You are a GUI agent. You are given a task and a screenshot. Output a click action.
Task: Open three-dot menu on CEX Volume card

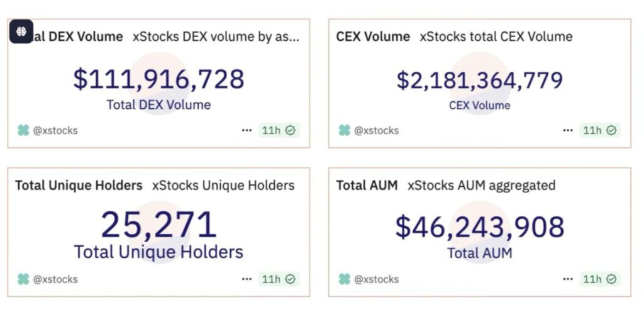[x=568, y=130]
